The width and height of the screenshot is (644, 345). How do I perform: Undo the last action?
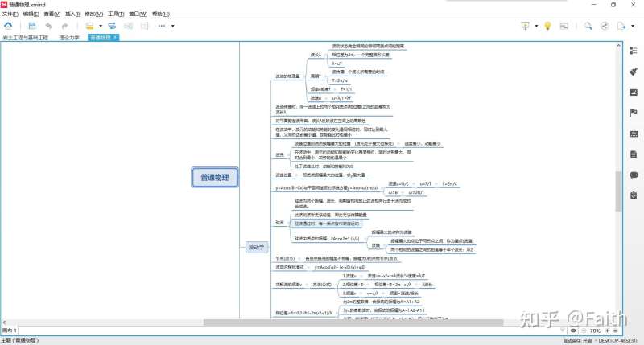[x=49, y=26]
